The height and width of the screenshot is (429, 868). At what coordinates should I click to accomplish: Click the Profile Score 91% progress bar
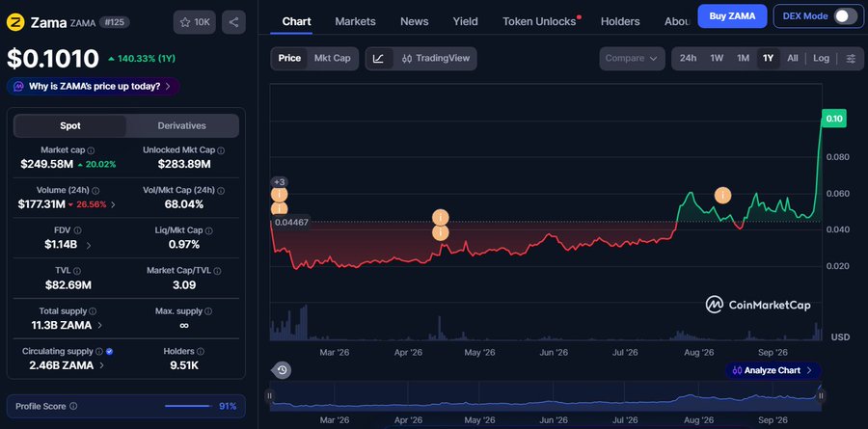(188, 406)
